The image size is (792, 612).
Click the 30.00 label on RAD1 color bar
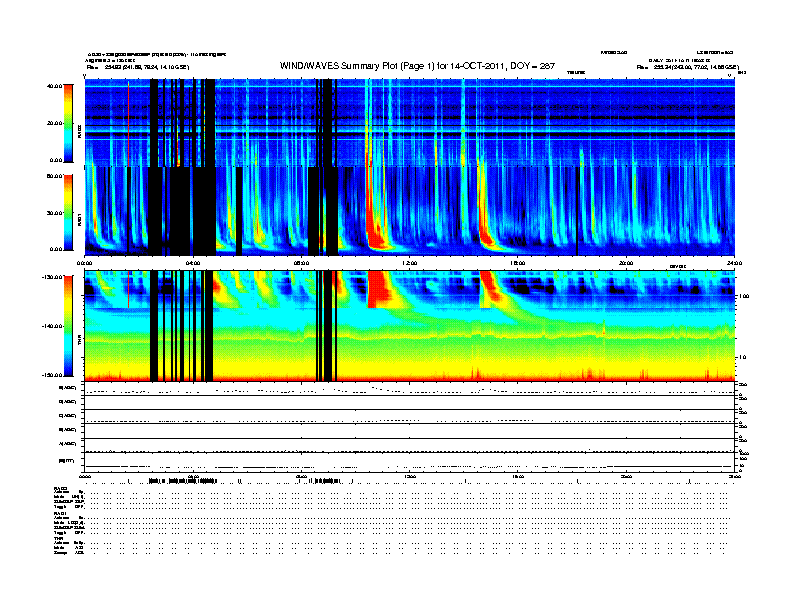(x=54, y=213)
